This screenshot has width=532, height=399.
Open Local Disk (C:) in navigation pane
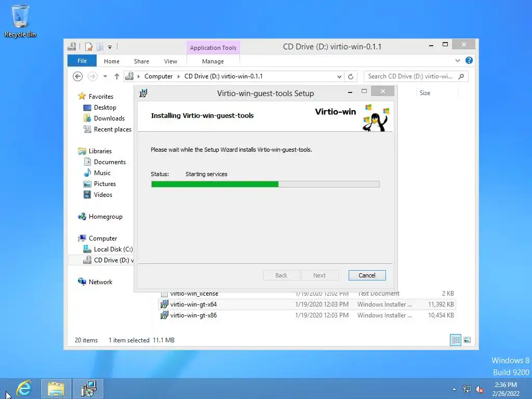pos(113,249)
